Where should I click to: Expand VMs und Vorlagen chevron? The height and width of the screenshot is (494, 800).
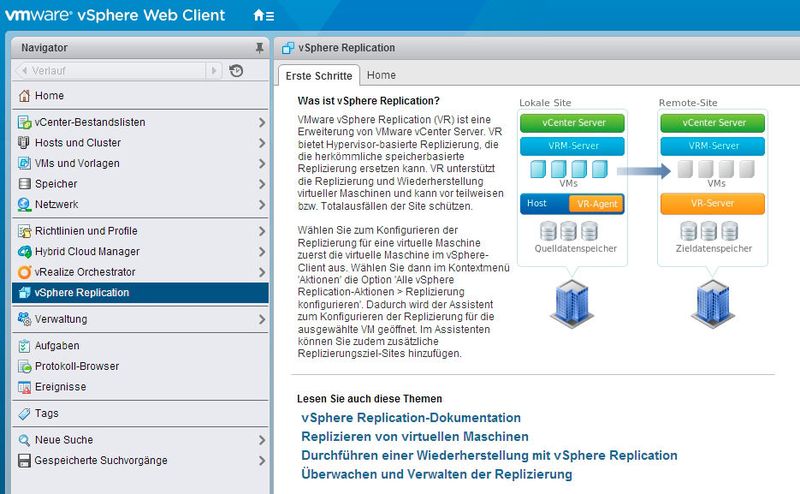[262, 163]
